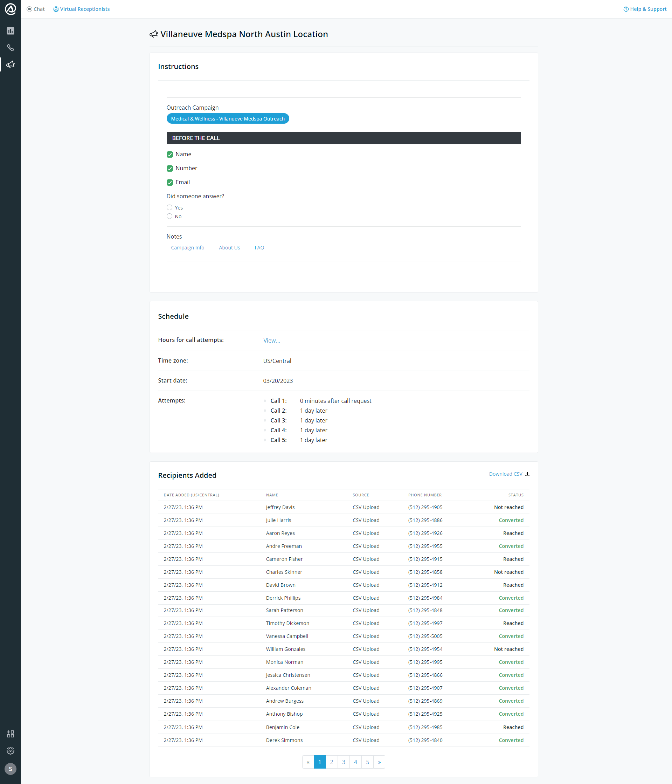The width and height of the screenshot is (672, 784).
Task: Click the start date value 03/20/2023
Action: point(278,381)
